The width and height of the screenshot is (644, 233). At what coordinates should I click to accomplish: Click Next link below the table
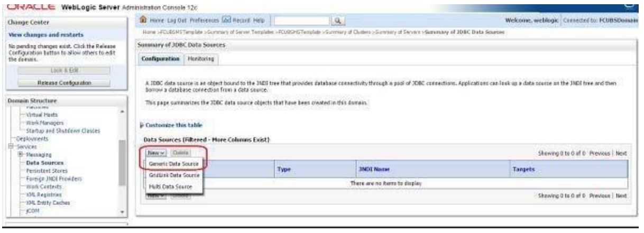tap(621, 195)
